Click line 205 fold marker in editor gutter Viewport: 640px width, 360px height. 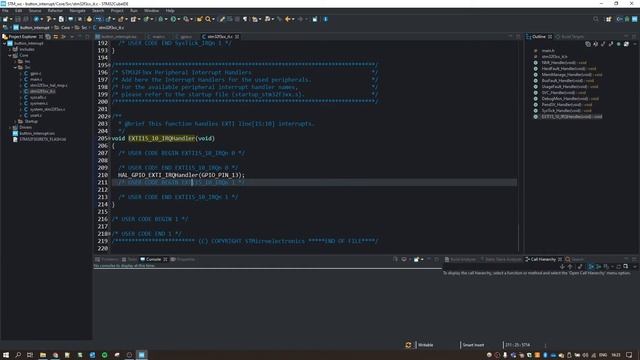(110, 138)
